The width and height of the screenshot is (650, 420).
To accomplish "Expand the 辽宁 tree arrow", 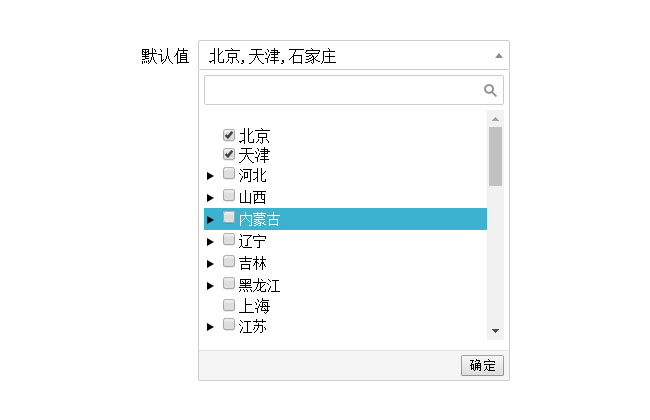I will [x=210, y=242].
